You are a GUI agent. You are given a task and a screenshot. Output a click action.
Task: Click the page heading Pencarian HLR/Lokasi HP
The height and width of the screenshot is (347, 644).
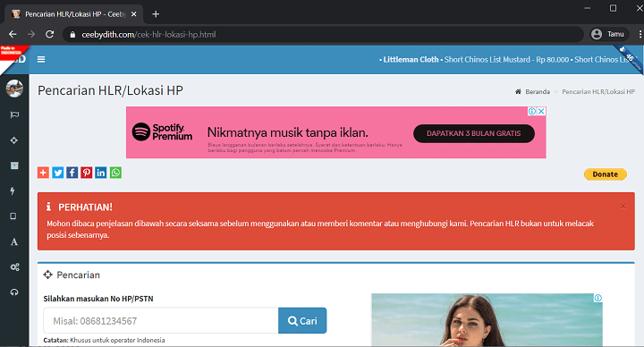[x=110, y=90]
